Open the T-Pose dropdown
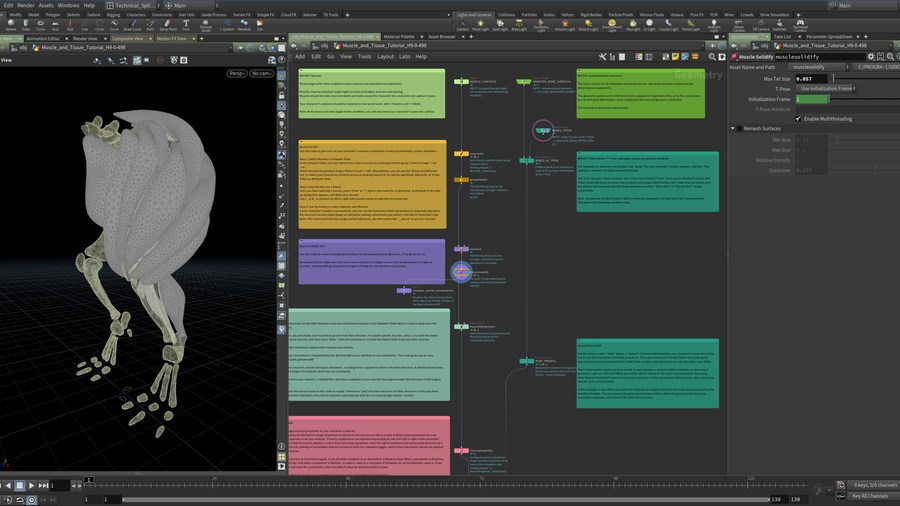The width and height of the screenshot is (900, 506). (x=826, y=89)
